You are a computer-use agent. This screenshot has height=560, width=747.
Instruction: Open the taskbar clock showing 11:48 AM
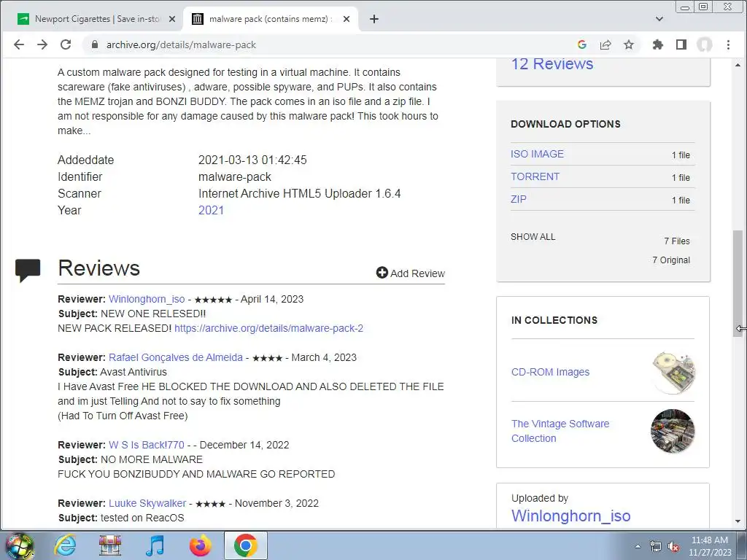709,546
